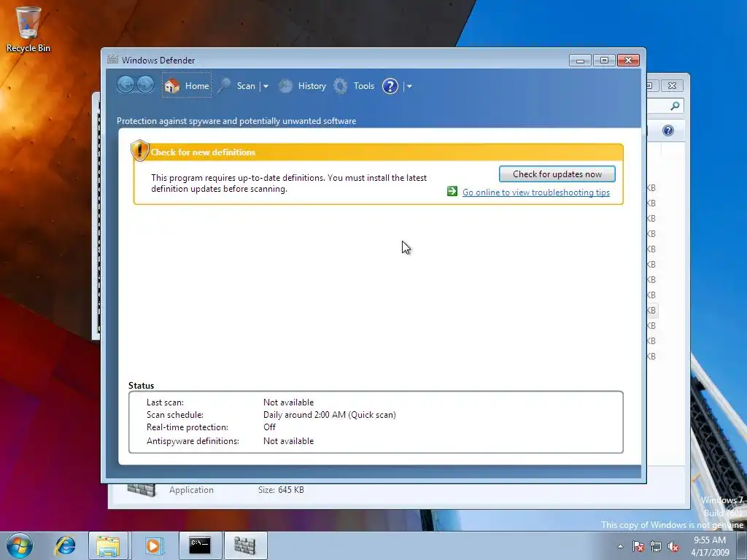Open the Recycle Bin desktop icon
Viewport: 747px width, 560px height.
point(28,29)
